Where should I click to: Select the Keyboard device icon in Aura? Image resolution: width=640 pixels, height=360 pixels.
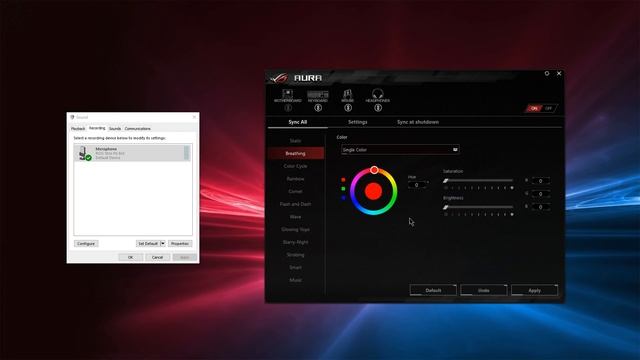[x=318, y=96]
